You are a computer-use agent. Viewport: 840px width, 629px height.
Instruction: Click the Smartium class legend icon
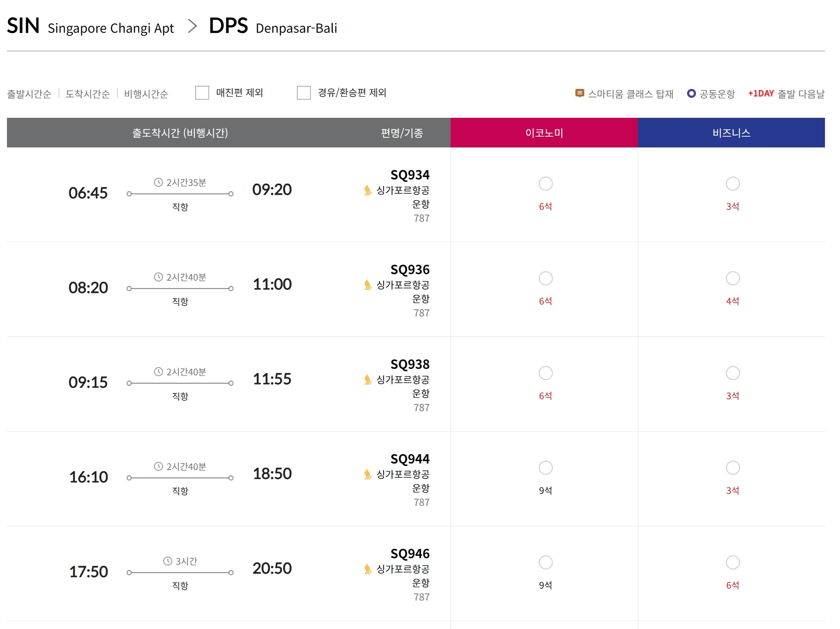579,94
